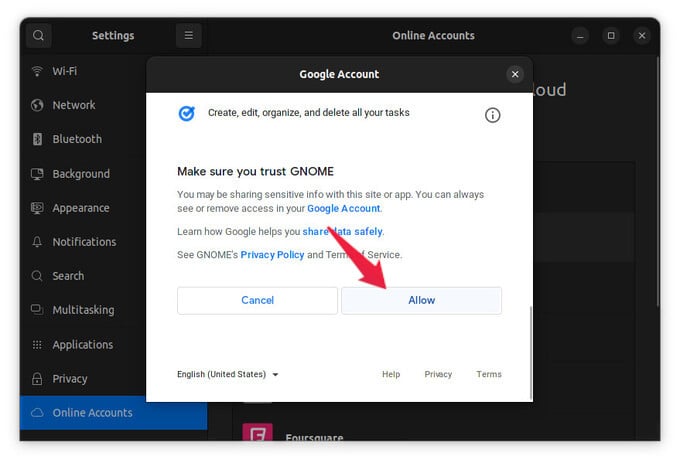The height and width of the screenshot is (463, 680).
Task: Click the Google Tasks checkmark icon
Action: coord(187,114)
